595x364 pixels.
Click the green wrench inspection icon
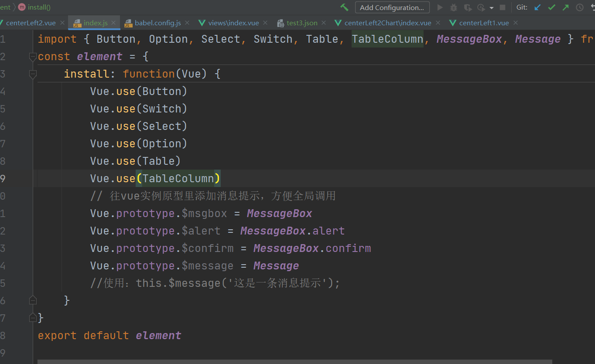[x=344, y=7]
